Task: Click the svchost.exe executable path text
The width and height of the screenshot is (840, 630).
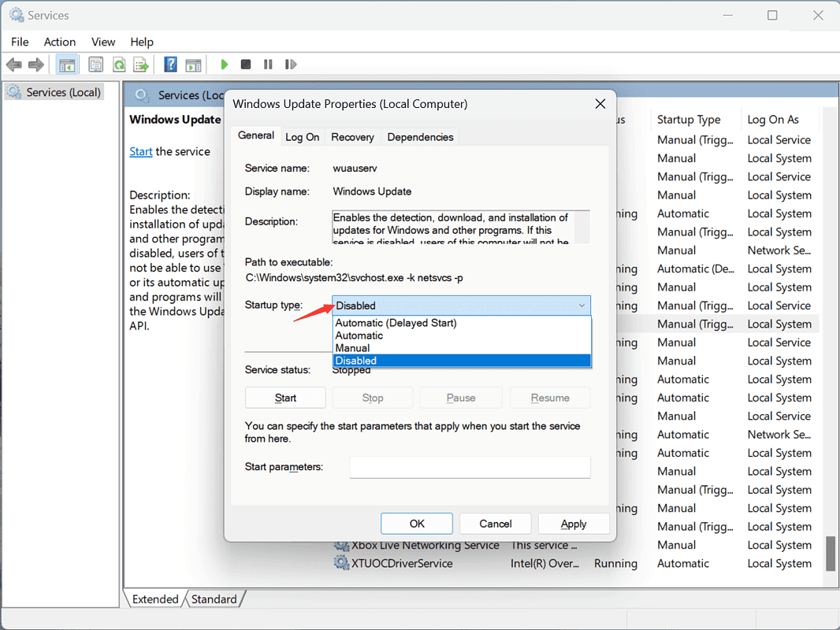Action: [x=354, y=278]
